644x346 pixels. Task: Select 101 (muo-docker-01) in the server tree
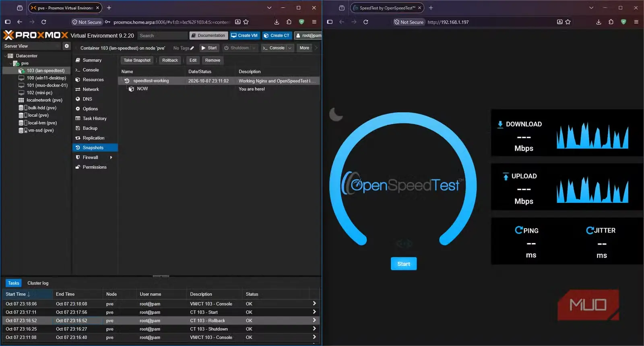[43, 85]
